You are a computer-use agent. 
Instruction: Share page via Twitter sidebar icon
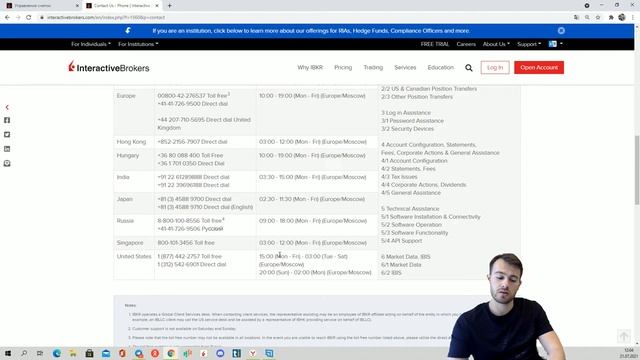[7, 134]
